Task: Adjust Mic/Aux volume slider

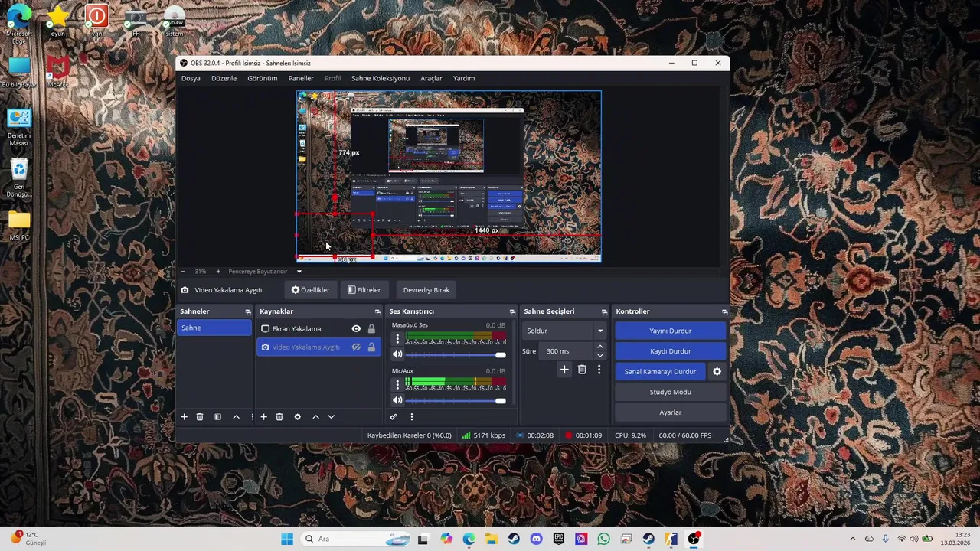Action: (x=456, y=400)
